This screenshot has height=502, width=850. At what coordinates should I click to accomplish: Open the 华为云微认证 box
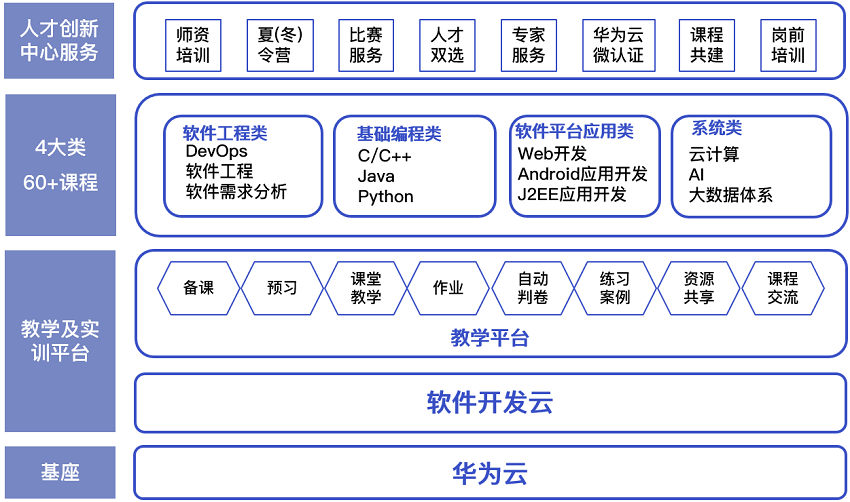(619, 46)
